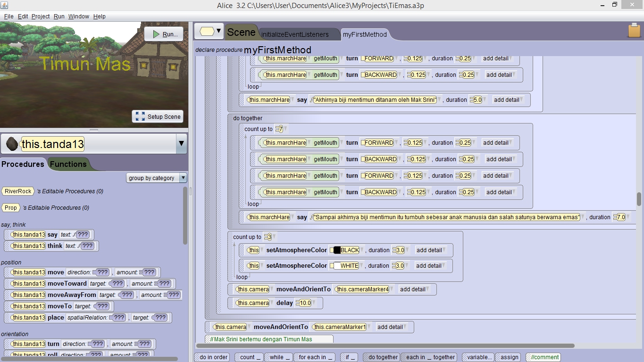This screenshot has height=362, width=644.
Task: Switch to the Functions tab
Action: tap(68, 164)
